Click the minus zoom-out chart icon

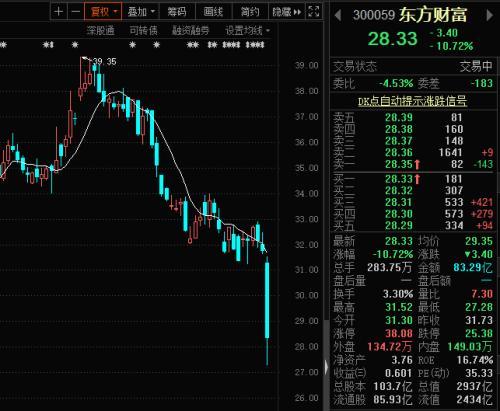(x=76, y=12)
